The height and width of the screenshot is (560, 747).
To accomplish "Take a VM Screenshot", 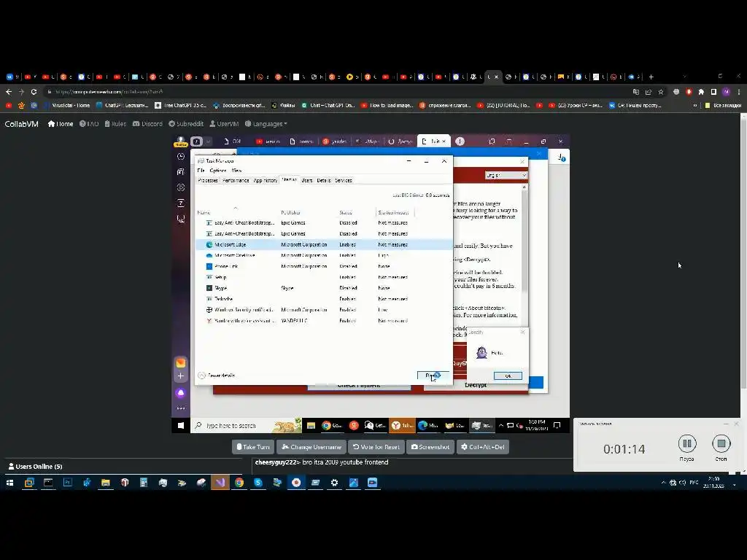I will point(430,447).
